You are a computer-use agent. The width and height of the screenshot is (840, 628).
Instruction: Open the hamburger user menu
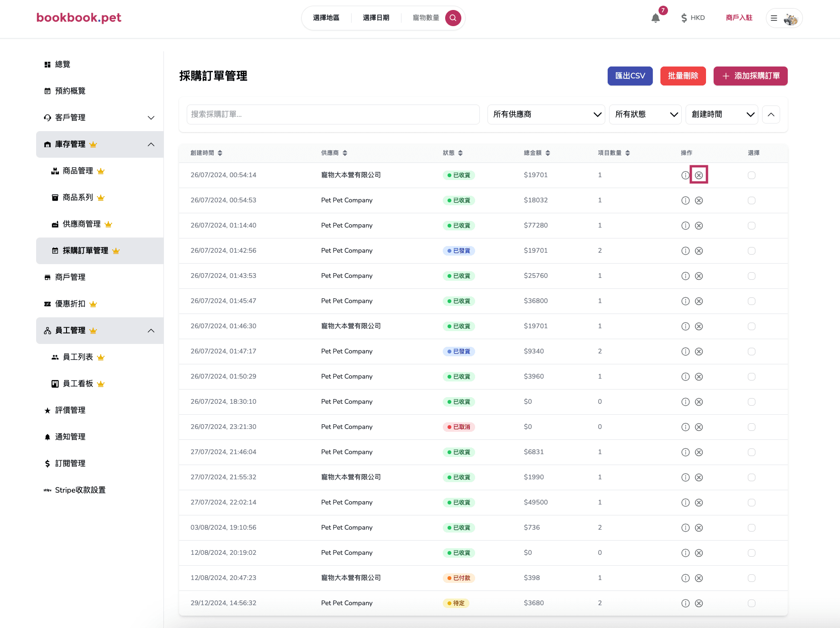(774, 18)
